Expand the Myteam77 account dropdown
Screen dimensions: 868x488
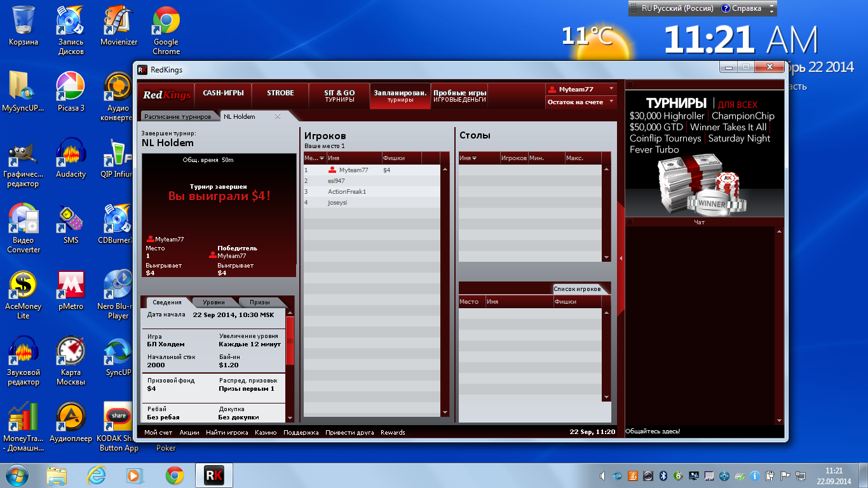pyautogui.click(x=611, y=89)
